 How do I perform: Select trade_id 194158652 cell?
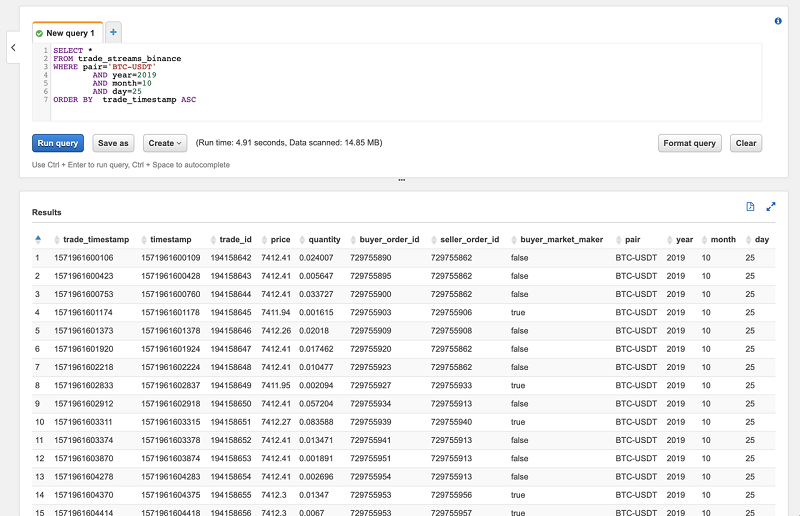click(x=231, y=440)
